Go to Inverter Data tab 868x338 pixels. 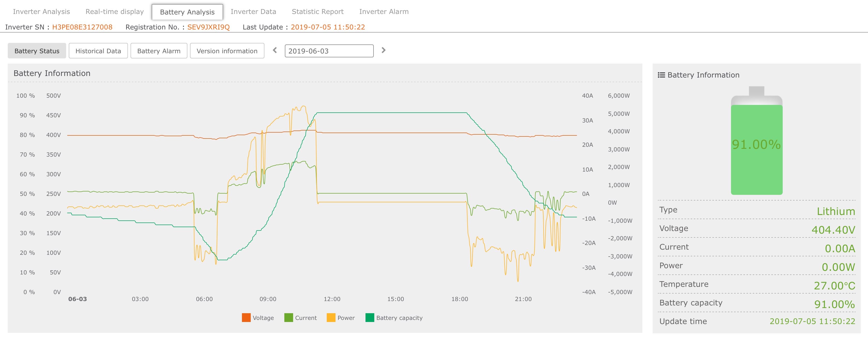[253, 12]
